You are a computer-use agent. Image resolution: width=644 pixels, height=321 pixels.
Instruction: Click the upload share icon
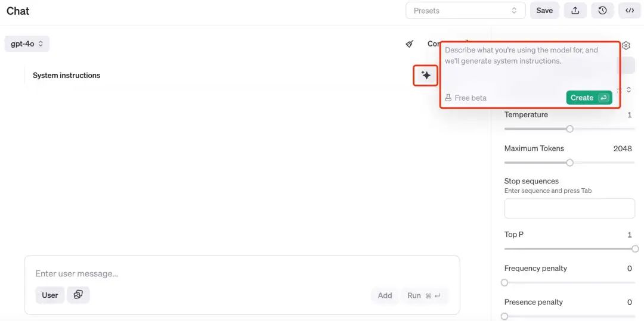[x=575, y=11]
